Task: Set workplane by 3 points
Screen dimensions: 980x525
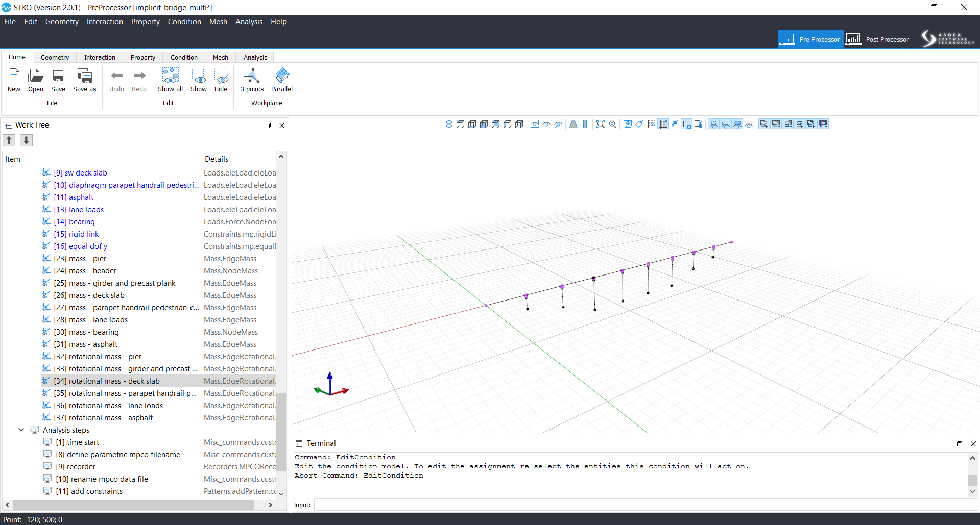Action: tap(252, 80)
